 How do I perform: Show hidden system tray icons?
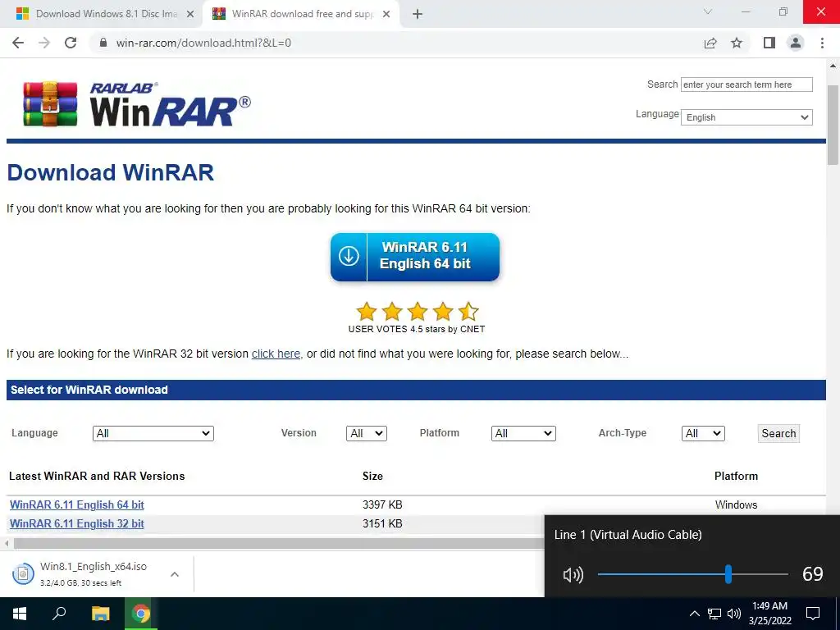[694, 614]
